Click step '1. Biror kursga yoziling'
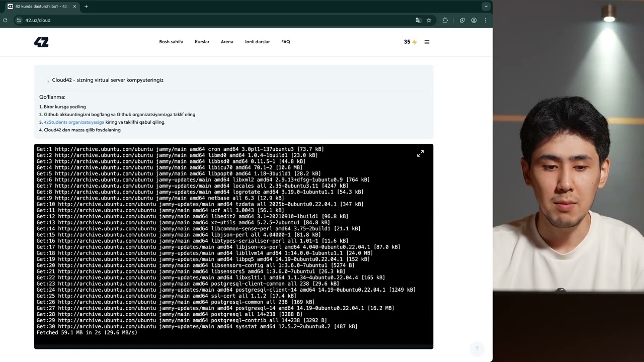The height and width of the screenshot is (362, 644). 62,107
